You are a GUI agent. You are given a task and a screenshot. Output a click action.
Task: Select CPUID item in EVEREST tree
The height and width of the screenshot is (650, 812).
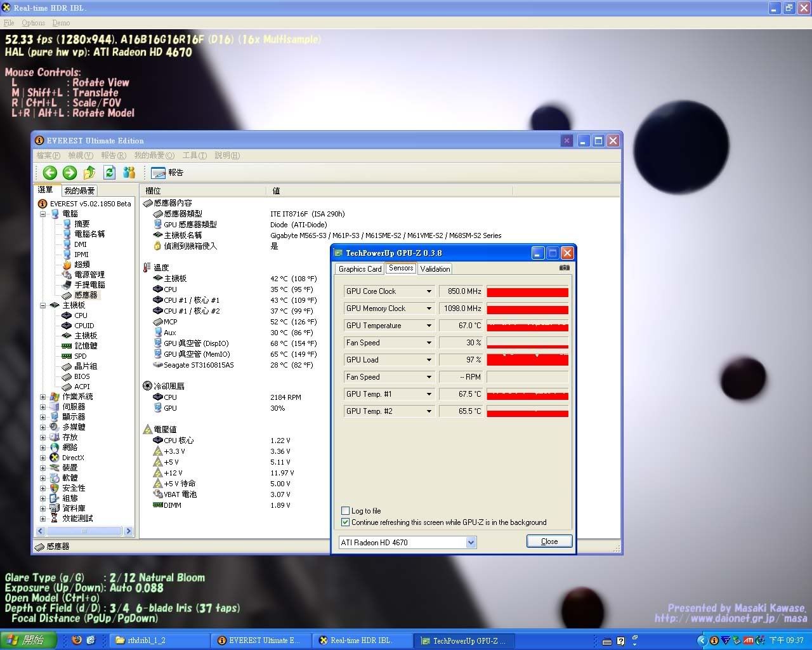tap(84, 326)
